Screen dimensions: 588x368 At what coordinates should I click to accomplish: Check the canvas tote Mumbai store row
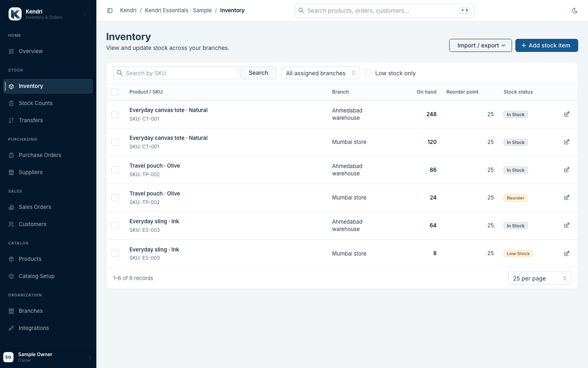tap(115, 142)
